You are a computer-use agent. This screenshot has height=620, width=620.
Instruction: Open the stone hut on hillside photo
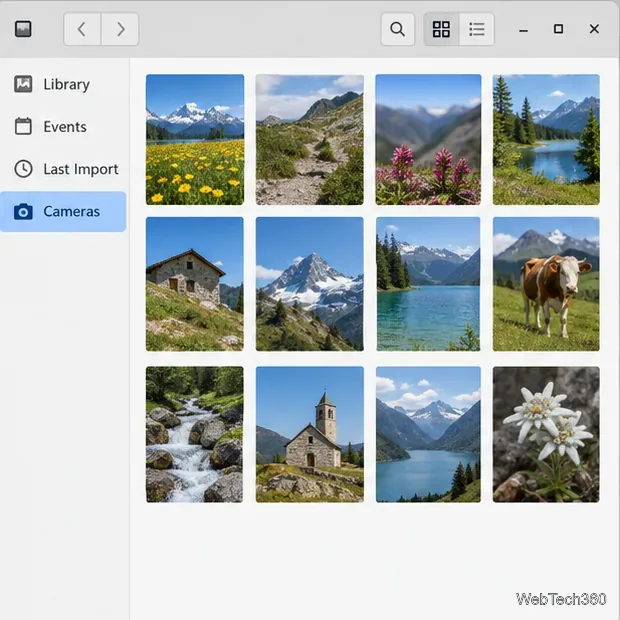tap(195, 284)
